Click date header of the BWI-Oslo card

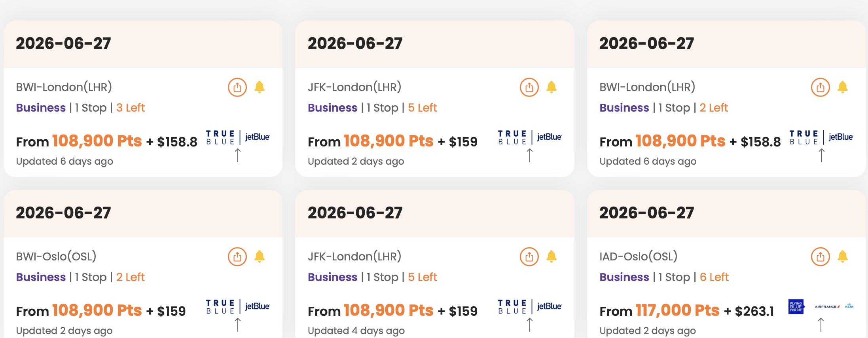point(63,213)
